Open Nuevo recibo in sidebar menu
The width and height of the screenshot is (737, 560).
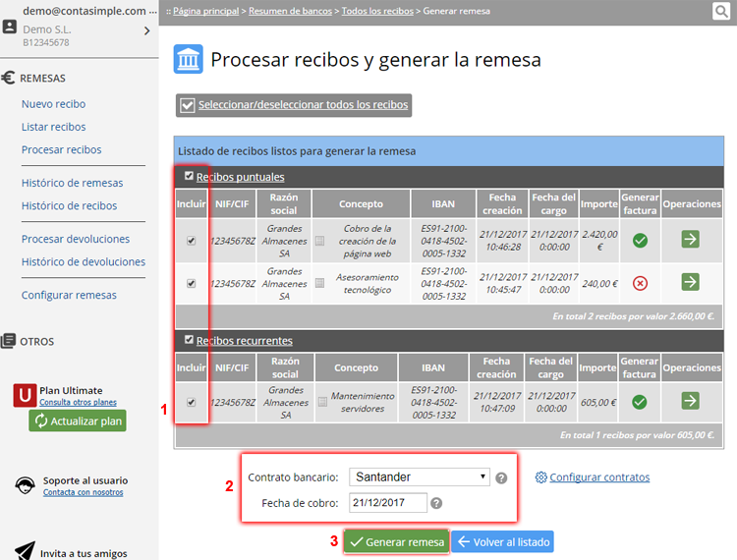coord(53,104)
